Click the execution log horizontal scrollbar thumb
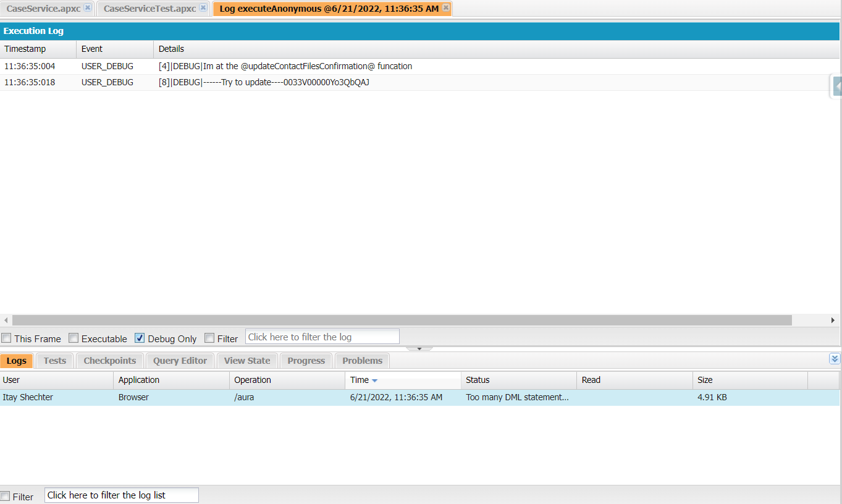The height and width of the screenshot is (504, 842). coord(402,320)
